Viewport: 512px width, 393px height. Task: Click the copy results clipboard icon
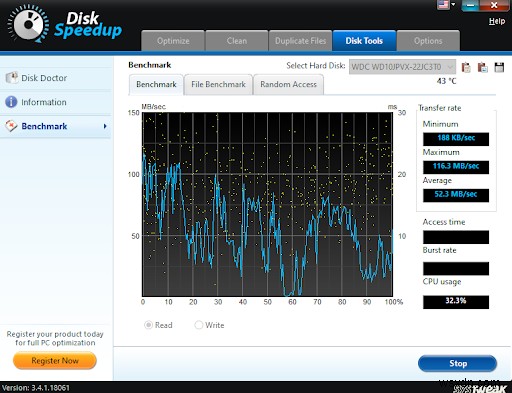click(466, 67)
